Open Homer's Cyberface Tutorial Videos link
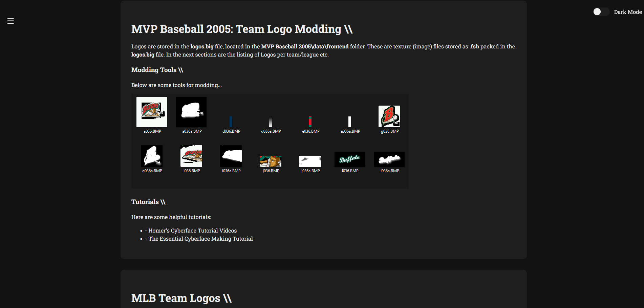Screen dimensions: 644x308 (192, 230)
